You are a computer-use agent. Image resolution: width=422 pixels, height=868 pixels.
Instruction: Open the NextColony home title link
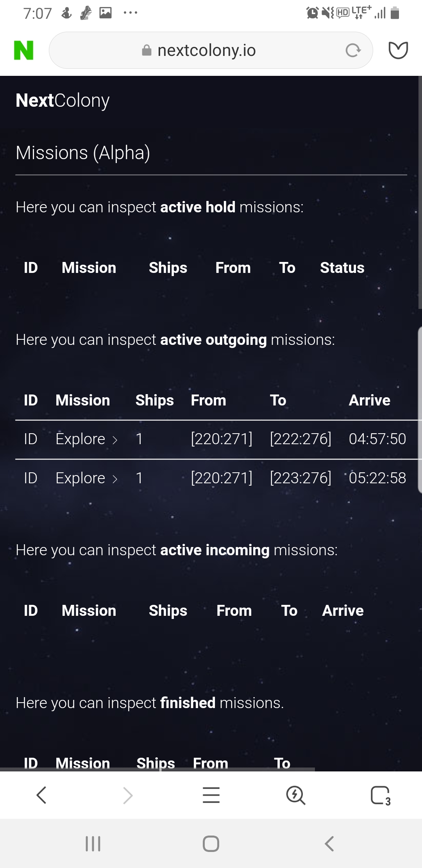63,100
